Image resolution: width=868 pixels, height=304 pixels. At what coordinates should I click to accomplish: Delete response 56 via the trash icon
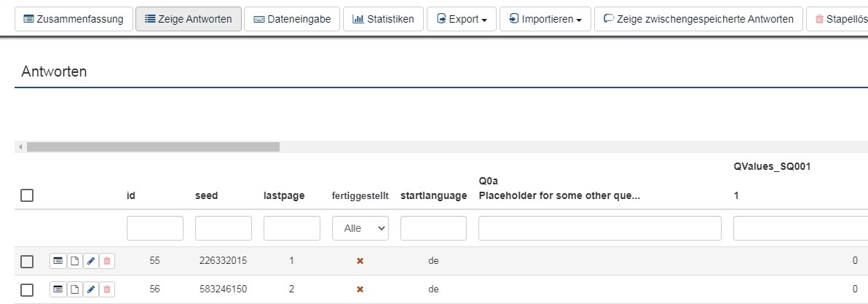[x=107, y=289]
